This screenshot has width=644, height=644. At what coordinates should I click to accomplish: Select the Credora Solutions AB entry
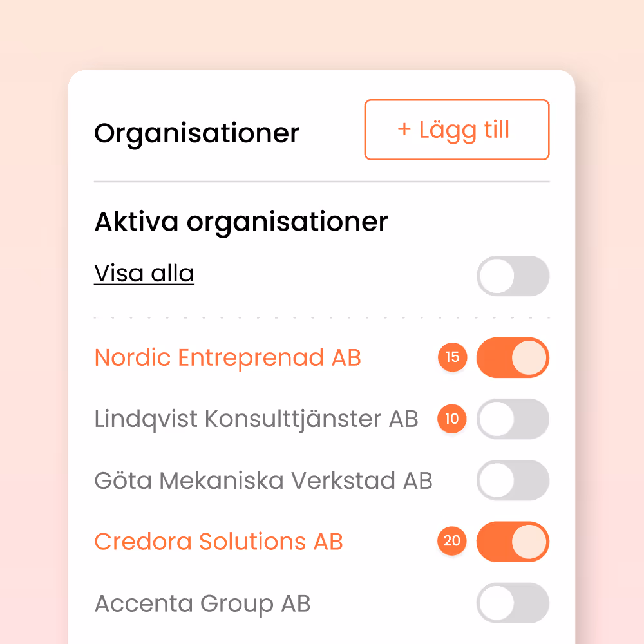[218, 541]
